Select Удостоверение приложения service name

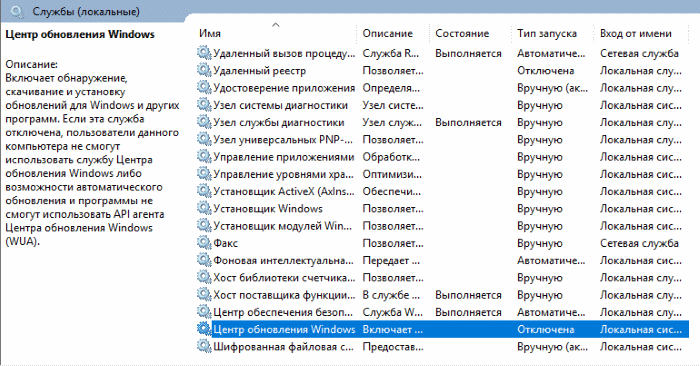pos(284,88)
